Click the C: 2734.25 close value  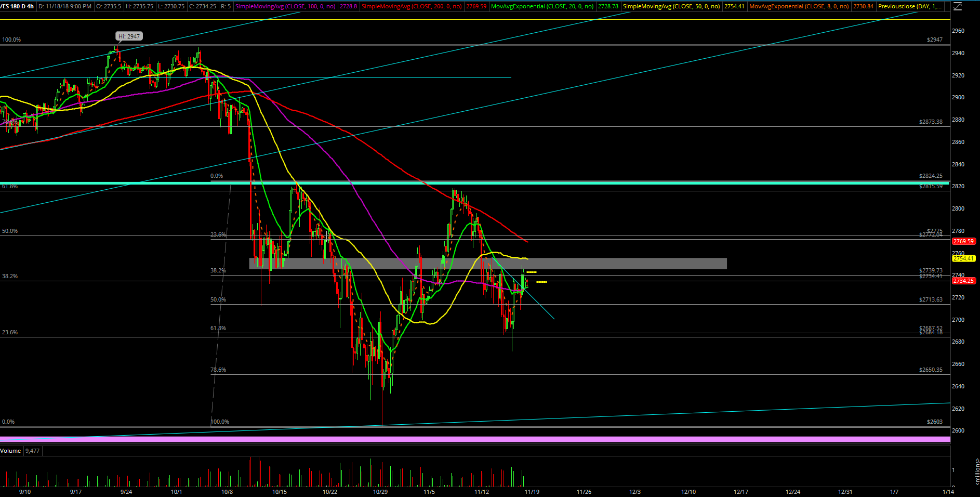[x=203, y=6]
